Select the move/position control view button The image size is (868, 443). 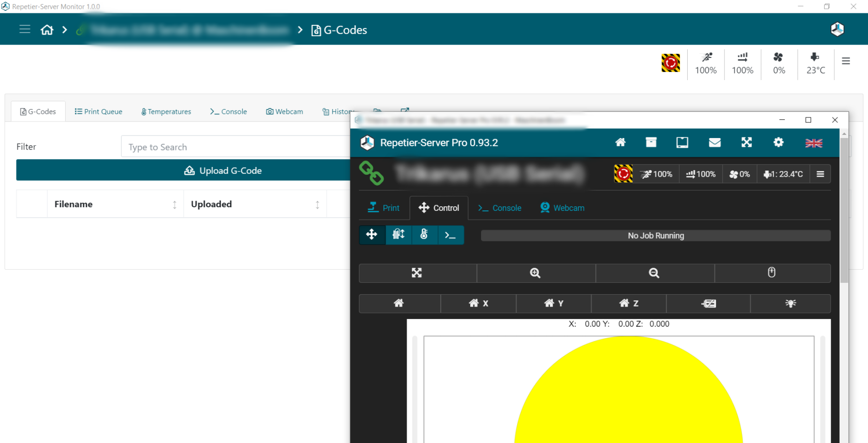(371, 235)
